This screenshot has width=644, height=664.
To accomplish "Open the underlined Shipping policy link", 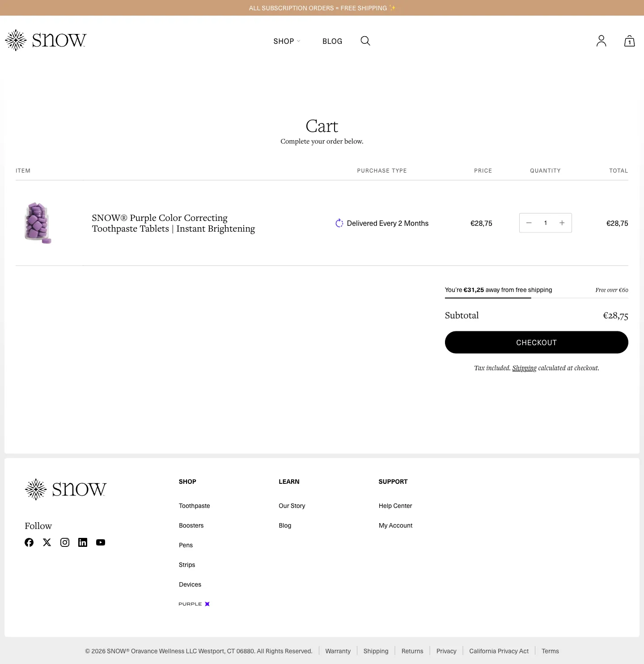I will [524, 368].
